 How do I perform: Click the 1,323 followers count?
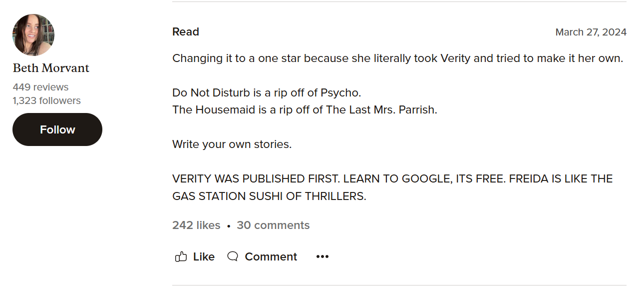pos(46,100)
